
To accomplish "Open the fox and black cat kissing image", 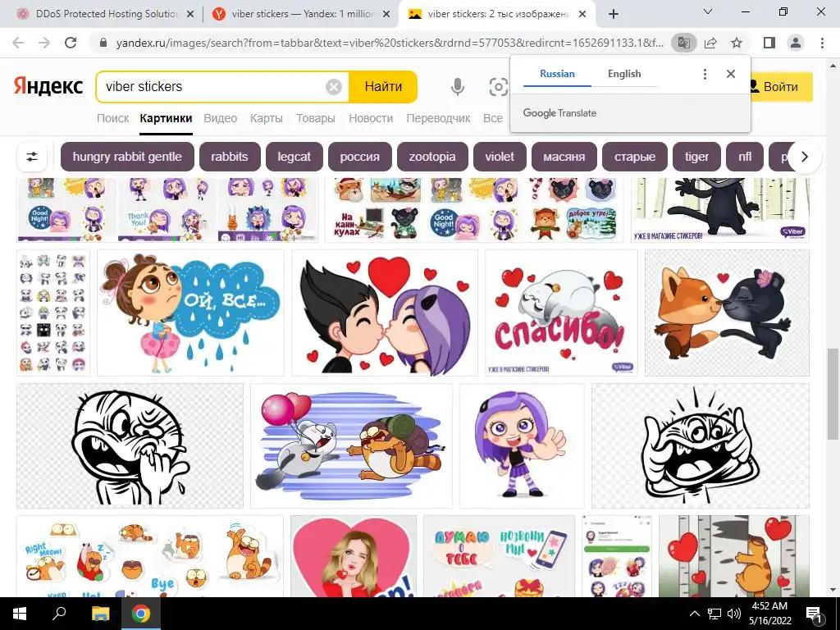I will click(727, 313).
